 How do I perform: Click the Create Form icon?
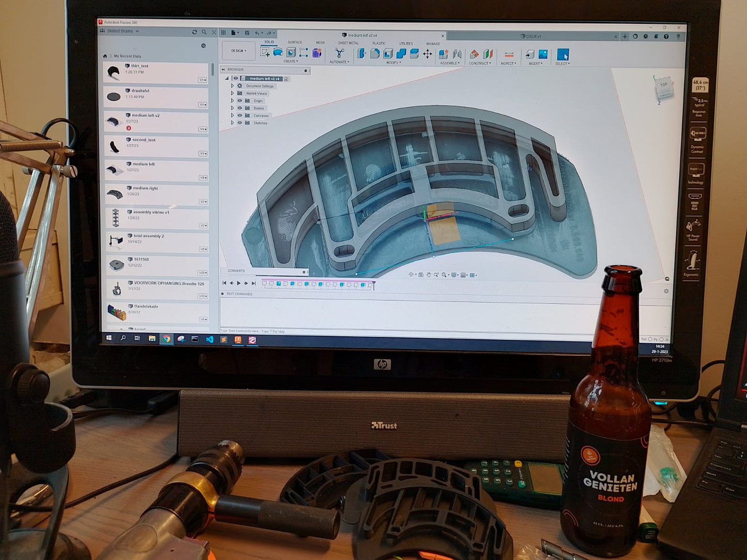pyautogui.click(x=317, y=53)
